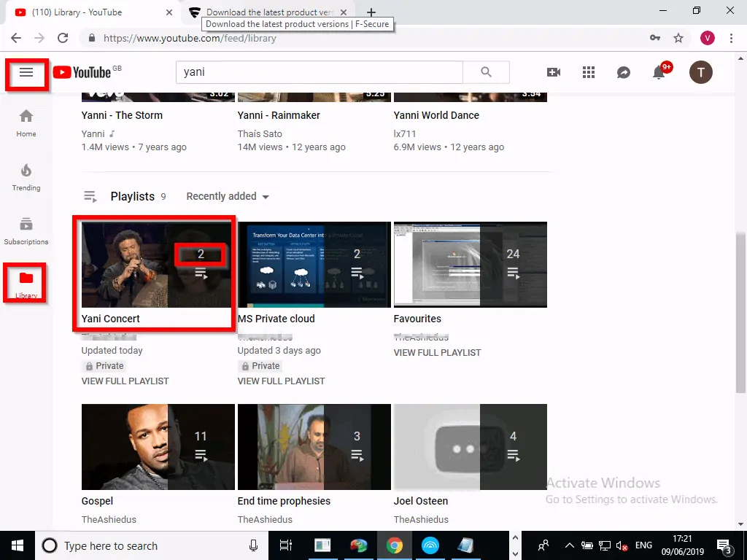Viewport: 747px width, 560px height.
Task: Switch to the F-Secure download tab
Action: pos(268,12)
